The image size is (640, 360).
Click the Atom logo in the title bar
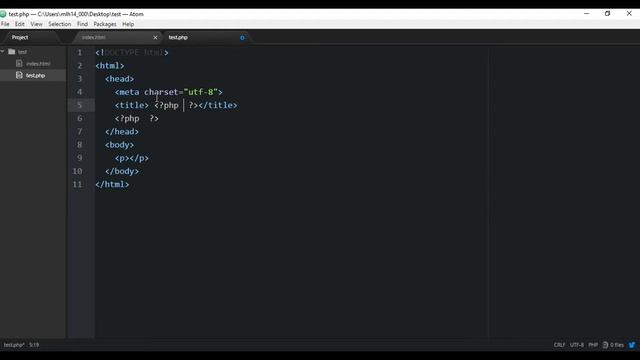click(x=3, y=14)
